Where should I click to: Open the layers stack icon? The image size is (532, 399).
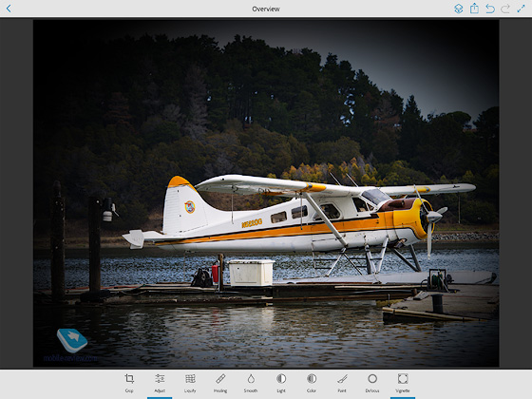coord(458,9)
